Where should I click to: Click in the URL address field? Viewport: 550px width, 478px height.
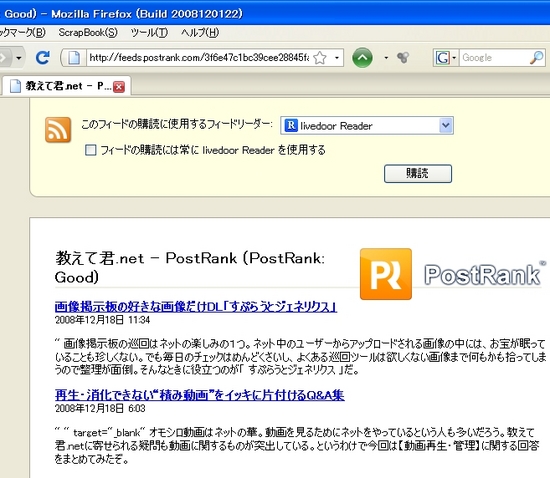(x=199, y=58)
